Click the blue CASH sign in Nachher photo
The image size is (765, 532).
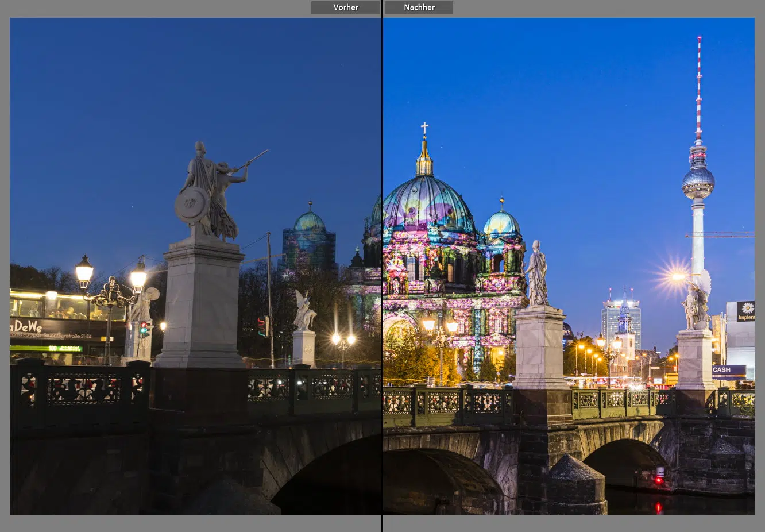728,370
